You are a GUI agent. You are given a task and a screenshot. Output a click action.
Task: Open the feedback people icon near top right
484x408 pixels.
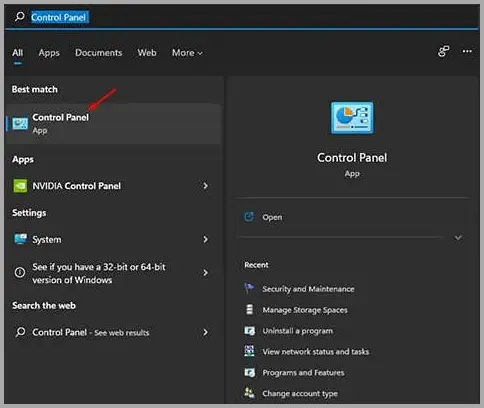444,51
